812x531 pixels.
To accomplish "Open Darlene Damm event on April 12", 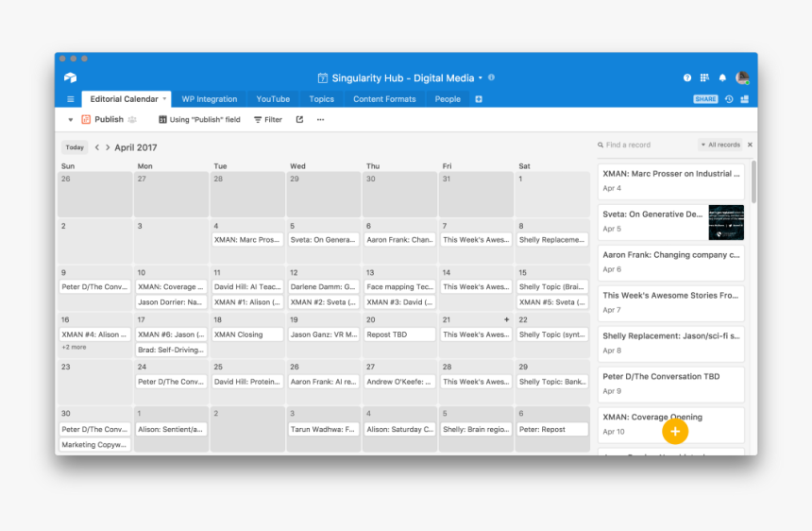I will click(324, 287).
